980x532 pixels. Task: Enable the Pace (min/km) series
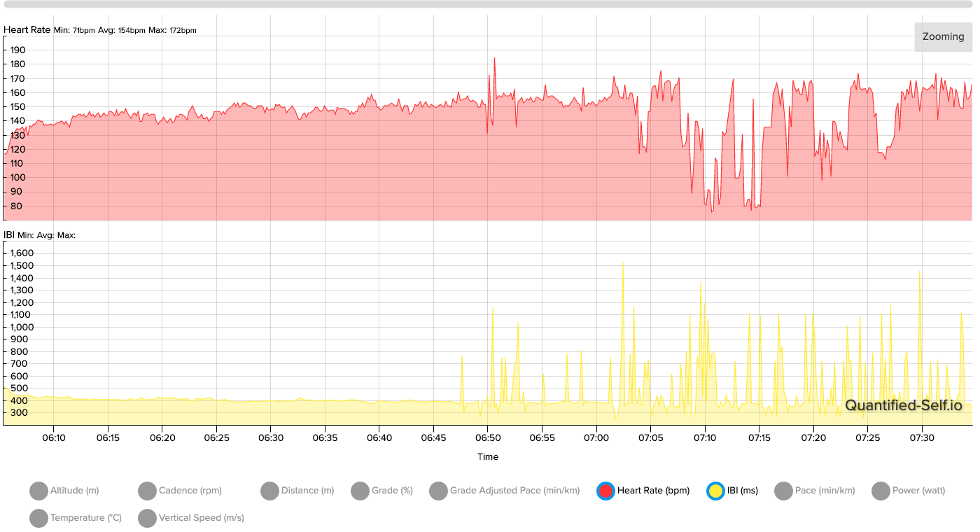783,491
